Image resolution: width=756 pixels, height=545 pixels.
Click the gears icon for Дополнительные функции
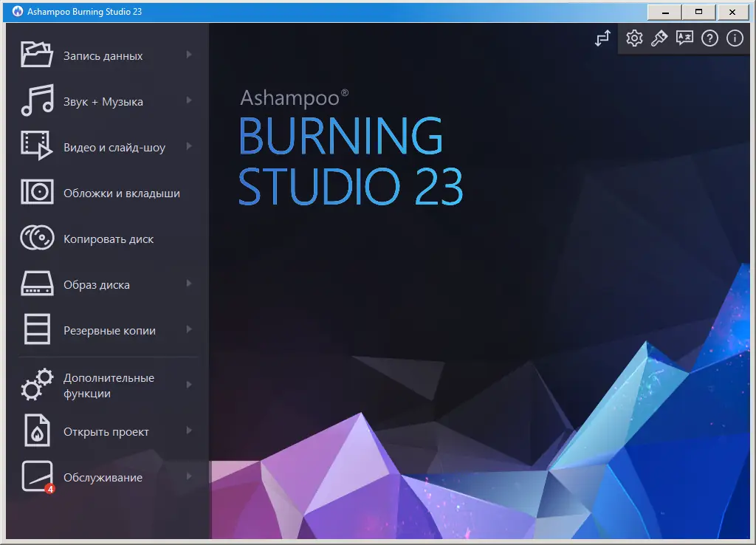tap(37, 385)
